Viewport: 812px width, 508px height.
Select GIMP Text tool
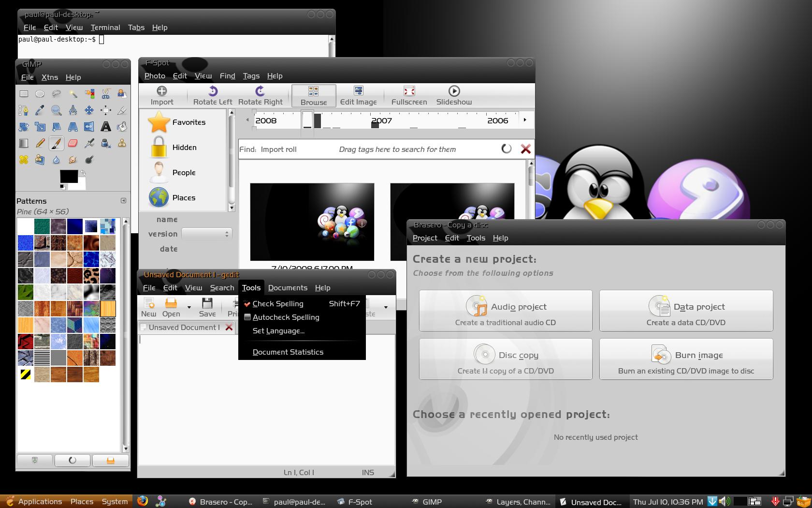coord(106,127)
